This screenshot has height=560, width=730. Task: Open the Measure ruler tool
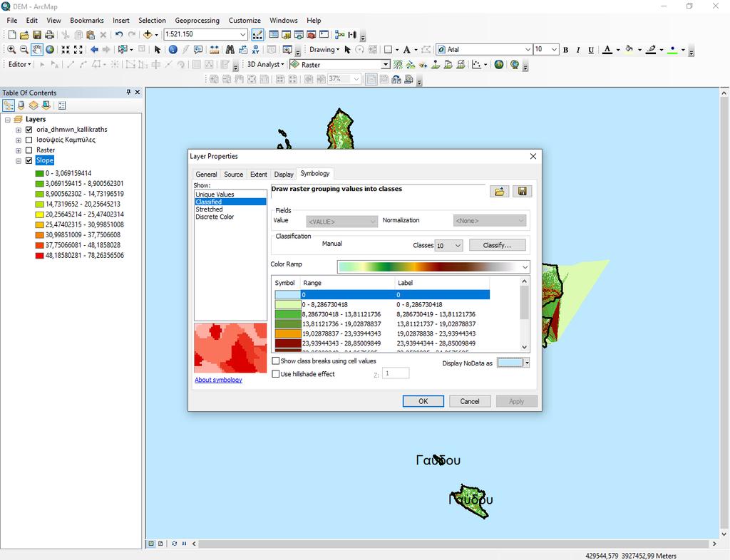214,49
